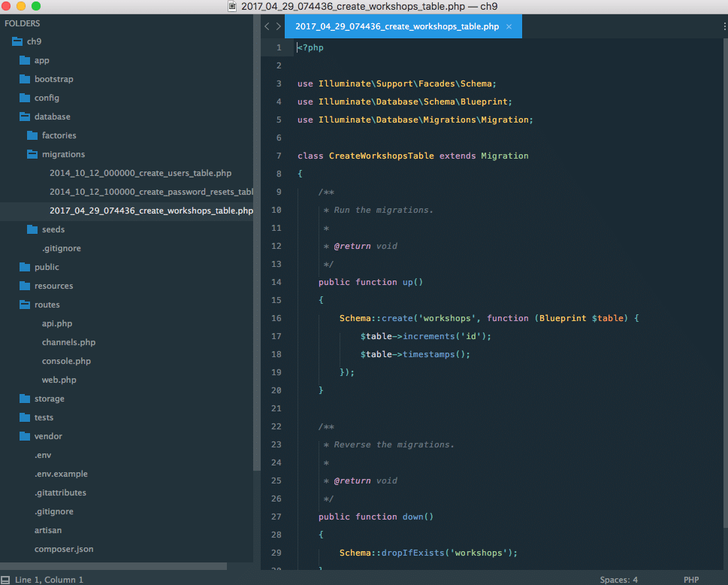728x585 pixels.
Task: Select 2017_04_29_074436_create_workshops_table.php in sidebar
Action: pyautogui.click(x=151, y=211)
